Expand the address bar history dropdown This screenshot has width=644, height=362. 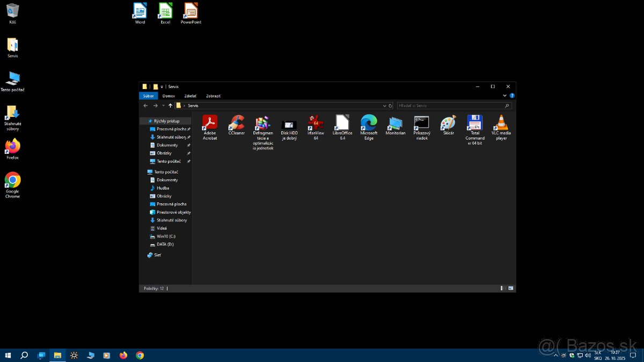pyautogui.click(x=384, y=105)
